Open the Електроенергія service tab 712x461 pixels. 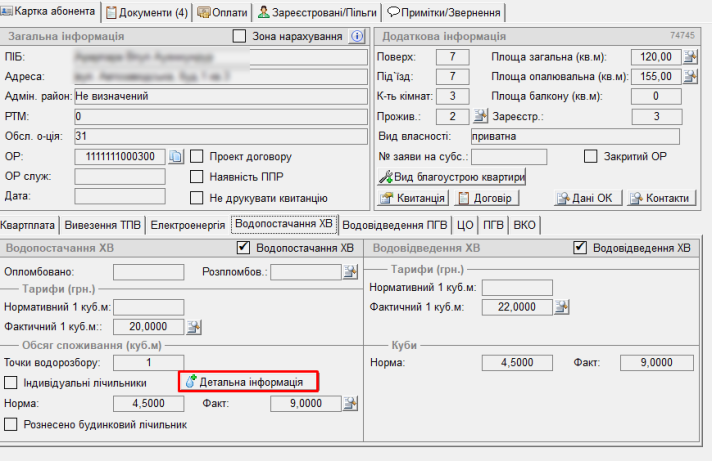(188, 225)
